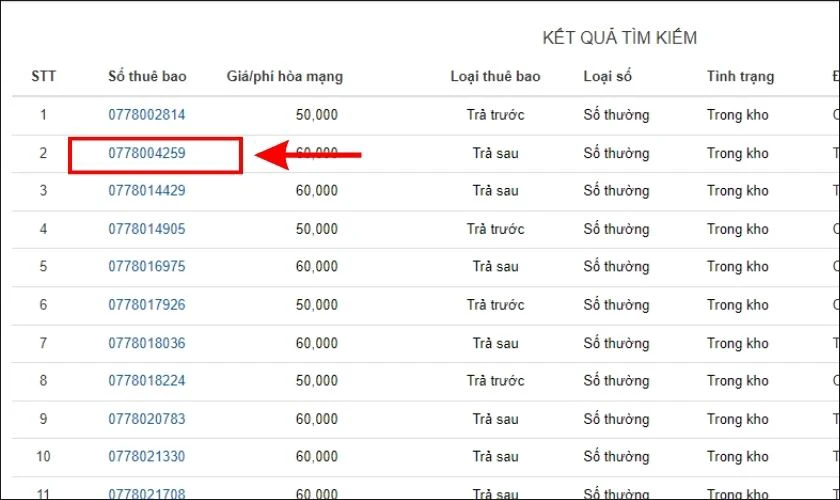Click Trả sau in row 0778018036
Image resolution: width=840 pixels, height=500 pixels.
click(496, 343)
